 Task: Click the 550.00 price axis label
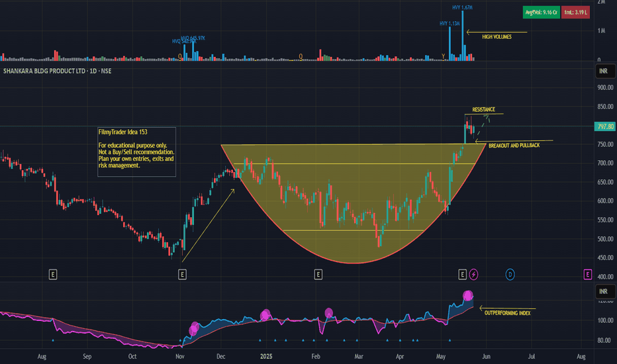tap(605, 220)
